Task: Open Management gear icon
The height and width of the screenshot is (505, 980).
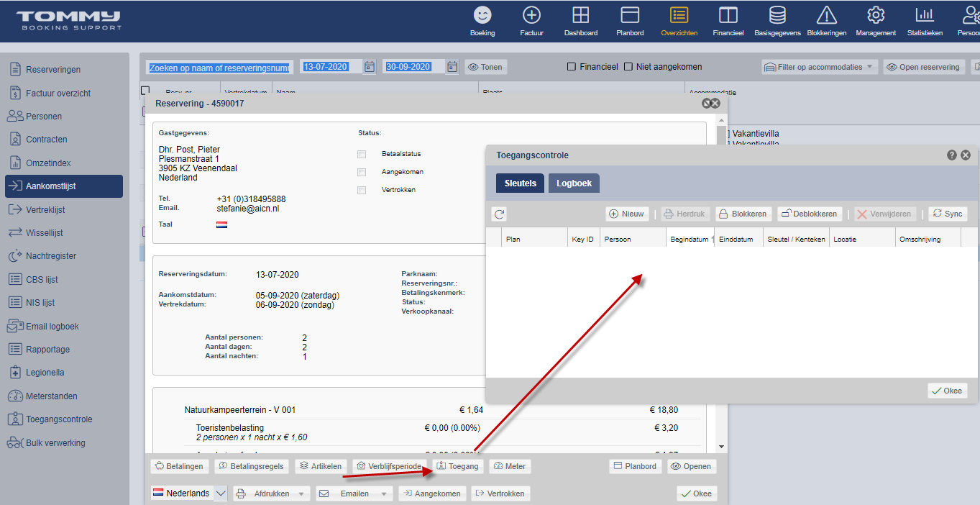Action: [x=876, y=21]
